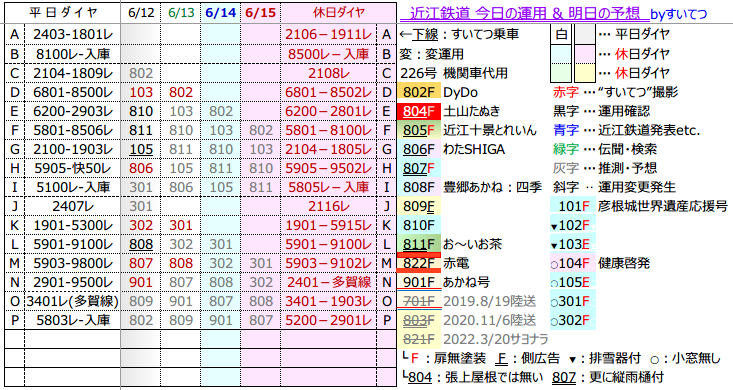The width and height of the screenshot is (733, 390).
Task: Click the 101F legend cell
Action: point(573,206)
